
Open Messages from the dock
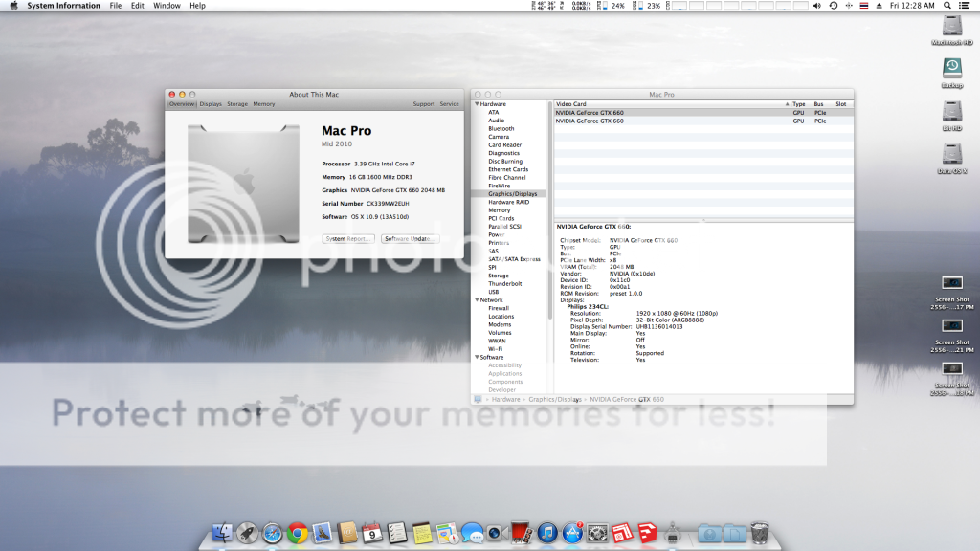point(472,533)
